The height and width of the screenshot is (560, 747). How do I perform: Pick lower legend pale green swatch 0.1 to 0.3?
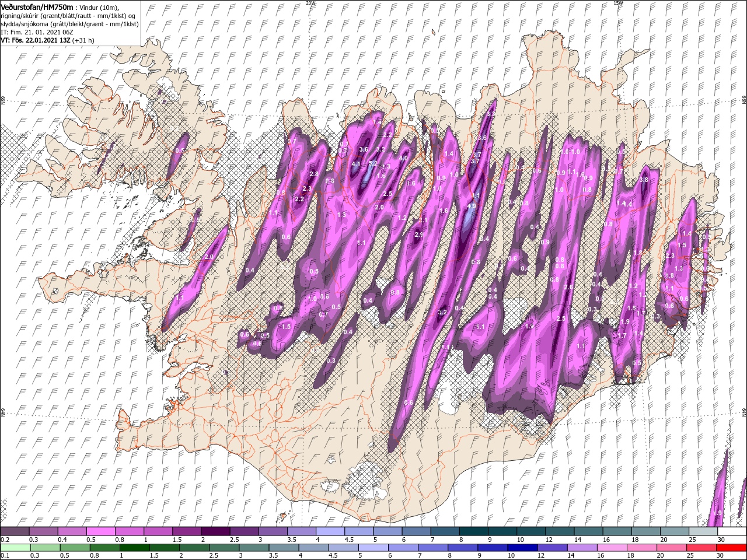[16, 547]
